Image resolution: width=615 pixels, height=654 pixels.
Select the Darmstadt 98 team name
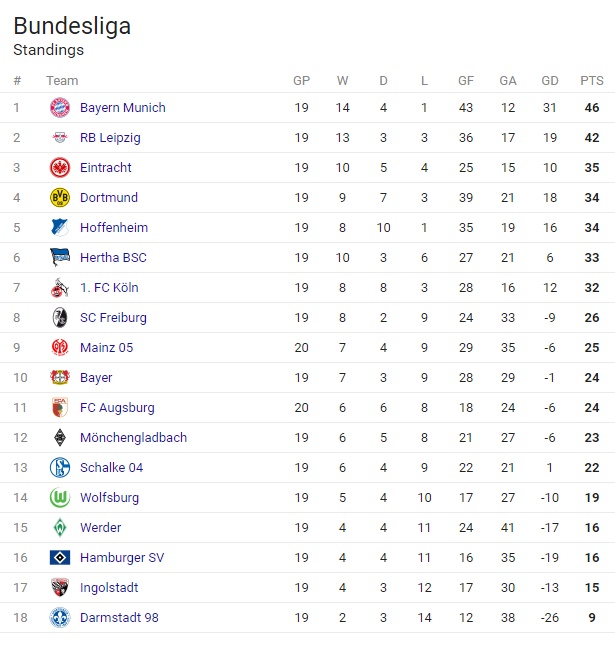click(x=119, y=618)
